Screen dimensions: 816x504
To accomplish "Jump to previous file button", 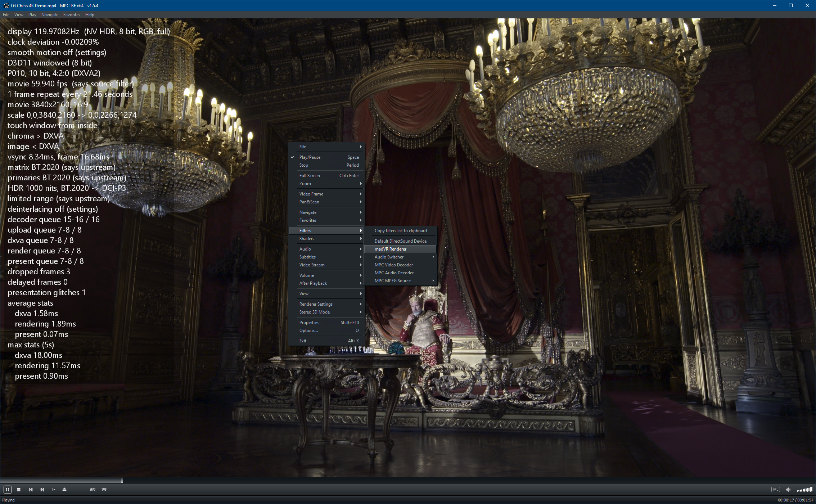I will (31, 490).
